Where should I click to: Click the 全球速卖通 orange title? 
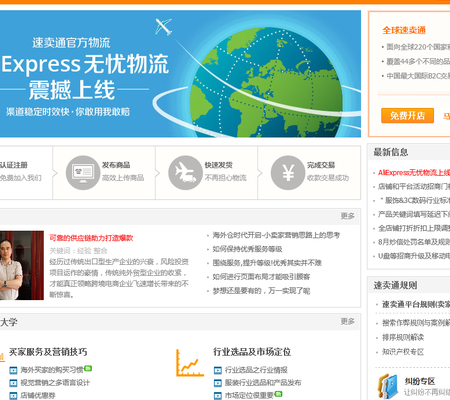click(x=404, y=30)
